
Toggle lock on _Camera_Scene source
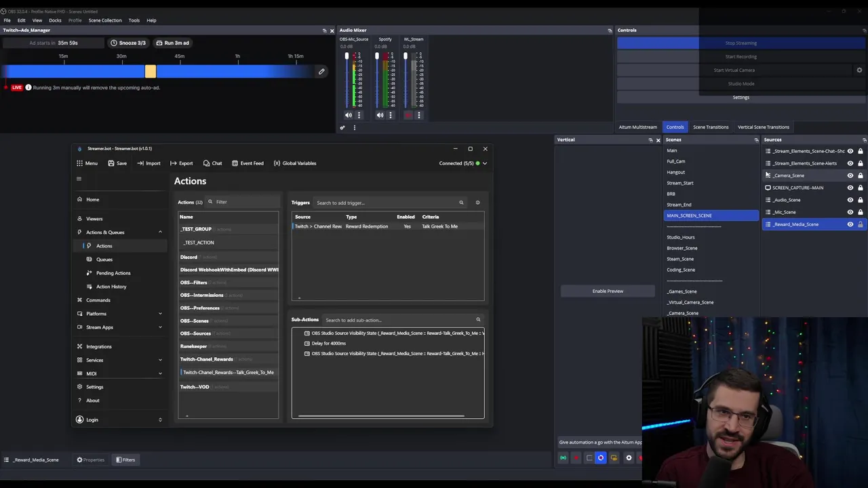[x=861, y=176]
